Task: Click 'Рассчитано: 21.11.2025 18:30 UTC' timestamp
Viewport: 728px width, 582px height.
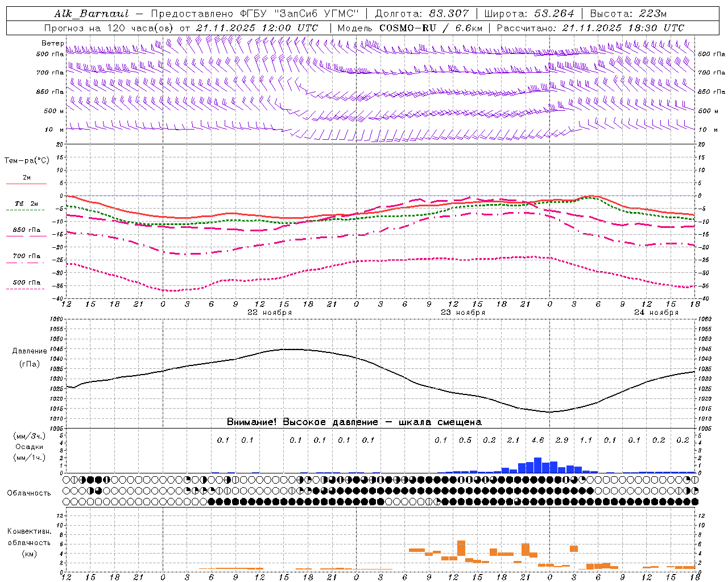Action: (x=590, y=28)
